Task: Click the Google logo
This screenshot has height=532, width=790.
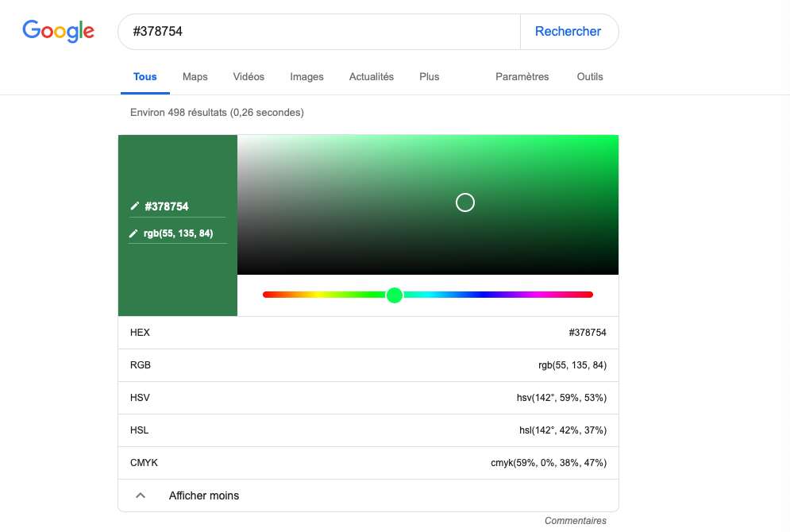Action: pyautogui.click(x=58, y=31)
